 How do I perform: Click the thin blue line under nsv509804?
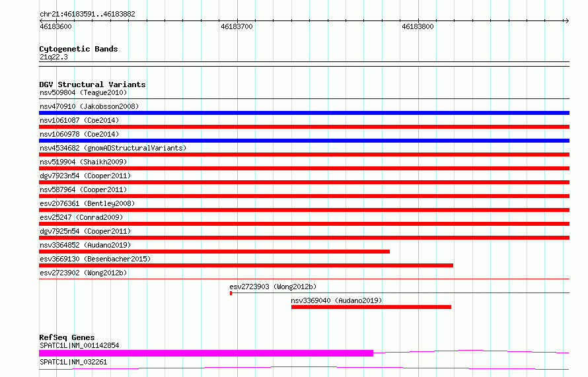(x=304, y=99)
